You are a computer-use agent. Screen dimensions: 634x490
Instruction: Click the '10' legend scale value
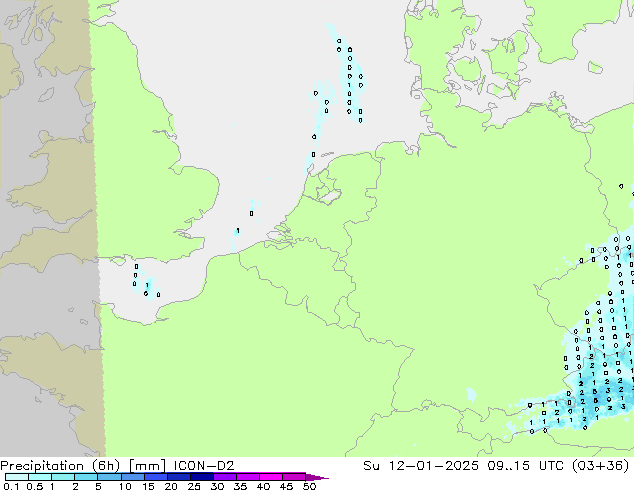[125, 486]
